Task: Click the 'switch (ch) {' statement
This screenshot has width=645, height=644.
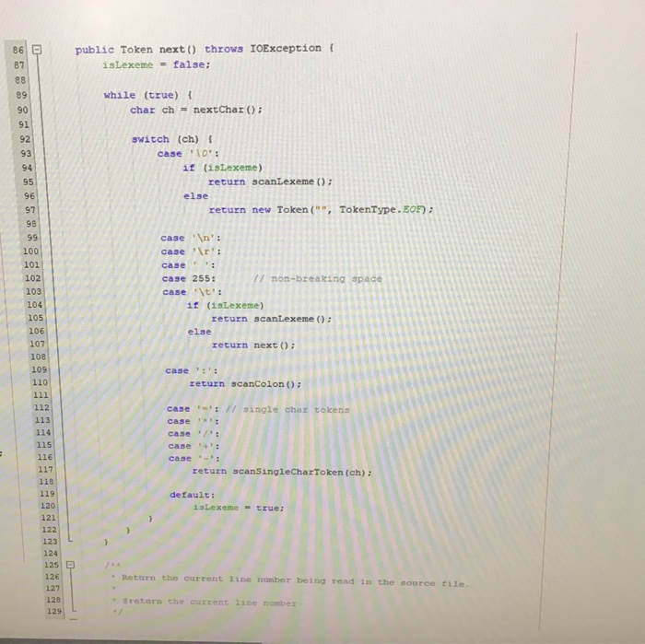Action: click(172, 139)
